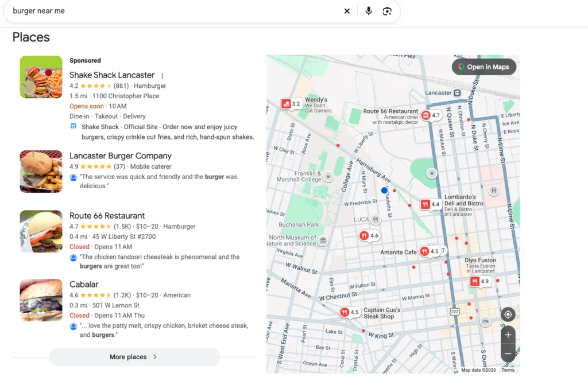
Task: Click the 4.6 restaurant map pin
Action: tap(369, 236)
